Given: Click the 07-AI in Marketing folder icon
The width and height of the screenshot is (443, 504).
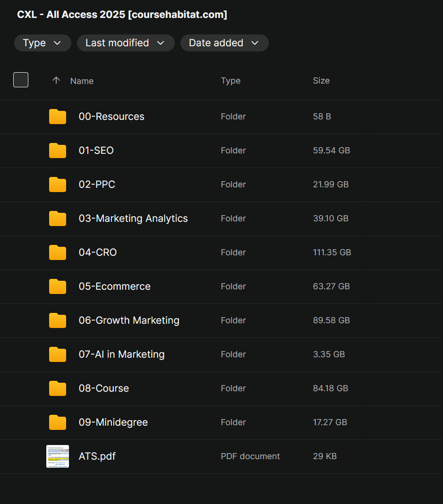Looking at the screenshot, I should click(x=58, y=354).
